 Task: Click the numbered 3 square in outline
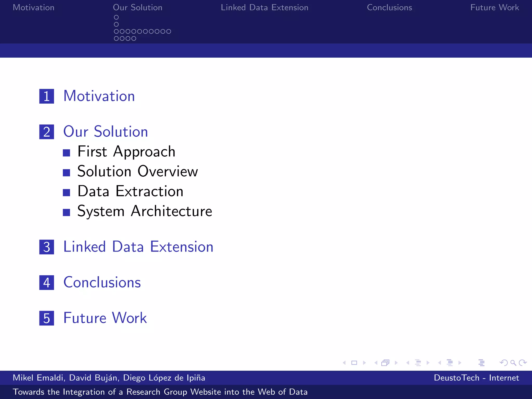click(47, 247)
